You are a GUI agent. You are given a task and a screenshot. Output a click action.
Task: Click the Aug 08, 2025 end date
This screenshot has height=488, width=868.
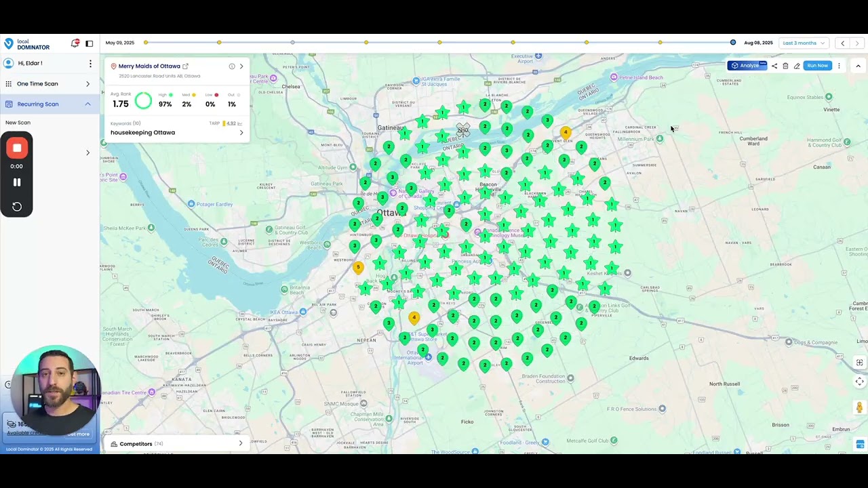[x=758, y=43]
